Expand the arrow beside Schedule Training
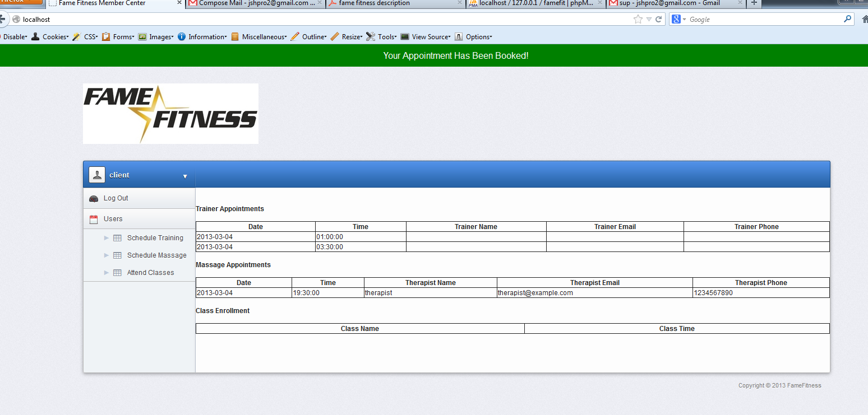Image resolution: width=868 pixels, height=415 pixels. click(106, 238)
